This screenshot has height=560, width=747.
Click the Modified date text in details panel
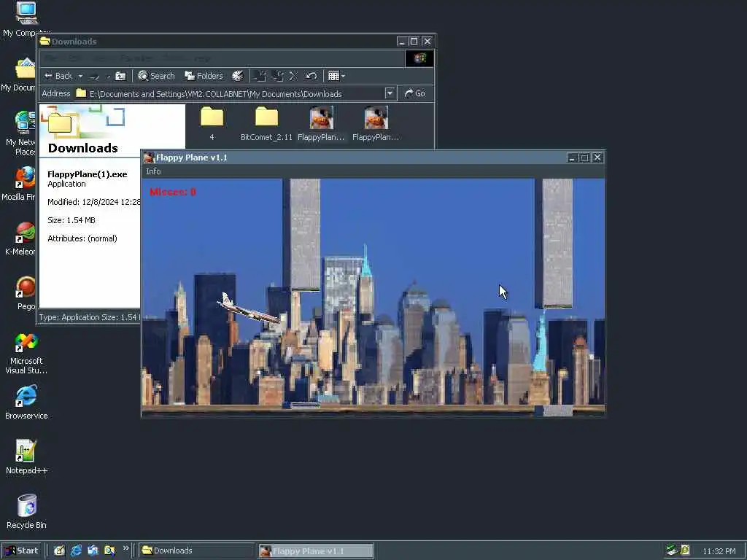(x=93, y=202)
